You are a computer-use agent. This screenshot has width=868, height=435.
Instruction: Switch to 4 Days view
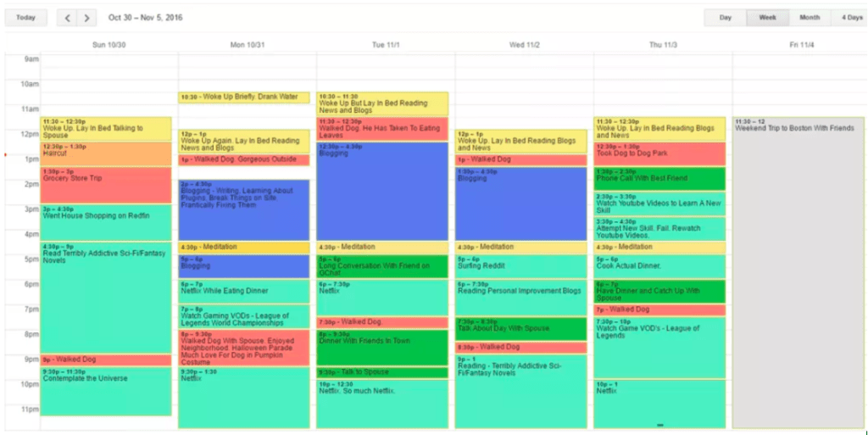click(850, 18)
